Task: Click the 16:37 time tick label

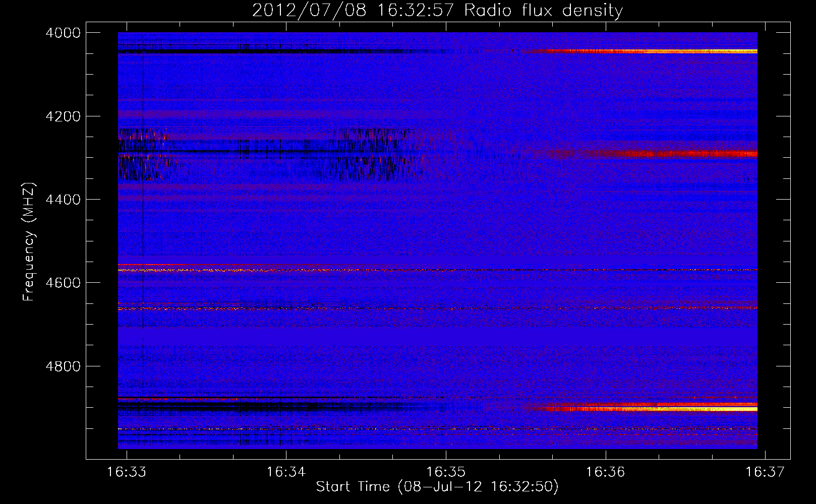Action: [765, 472]
